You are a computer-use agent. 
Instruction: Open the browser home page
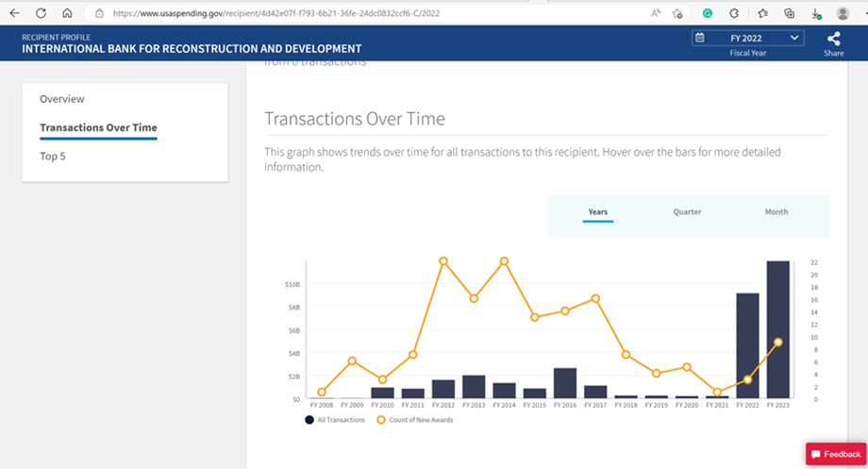pos(67,12)
